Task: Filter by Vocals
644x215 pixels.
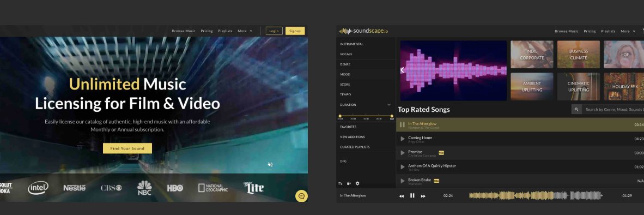Action: click(346, 54)
